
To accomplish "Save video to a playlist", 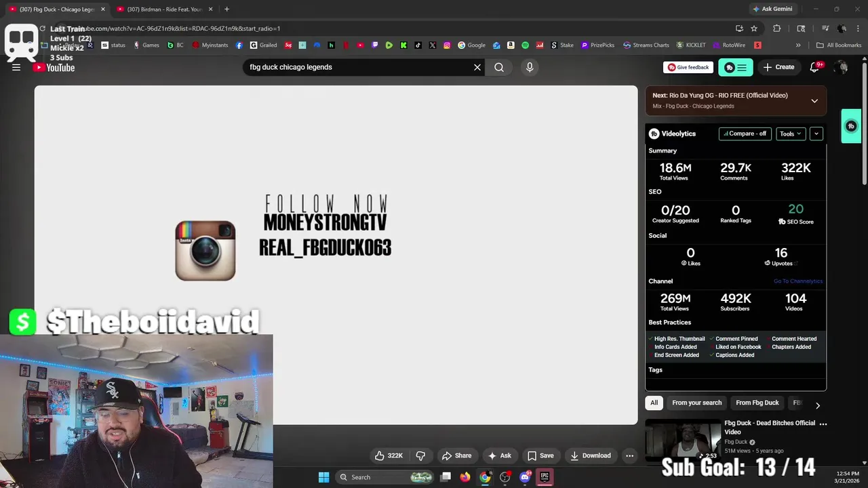I will point(540,455).
